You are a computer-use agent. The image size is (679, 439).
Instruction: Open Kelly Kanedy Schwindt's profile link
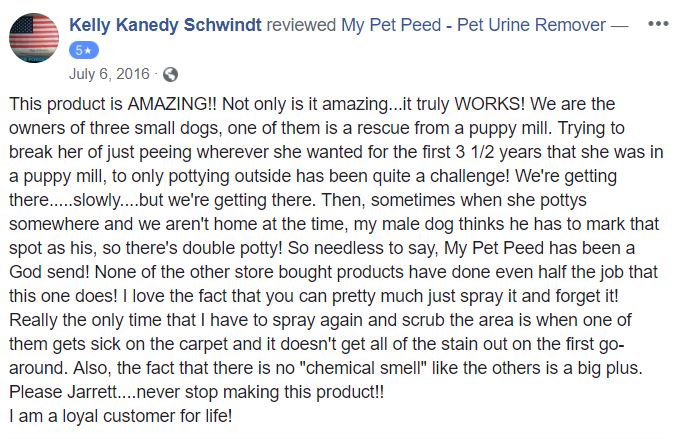tap(165, 25)
